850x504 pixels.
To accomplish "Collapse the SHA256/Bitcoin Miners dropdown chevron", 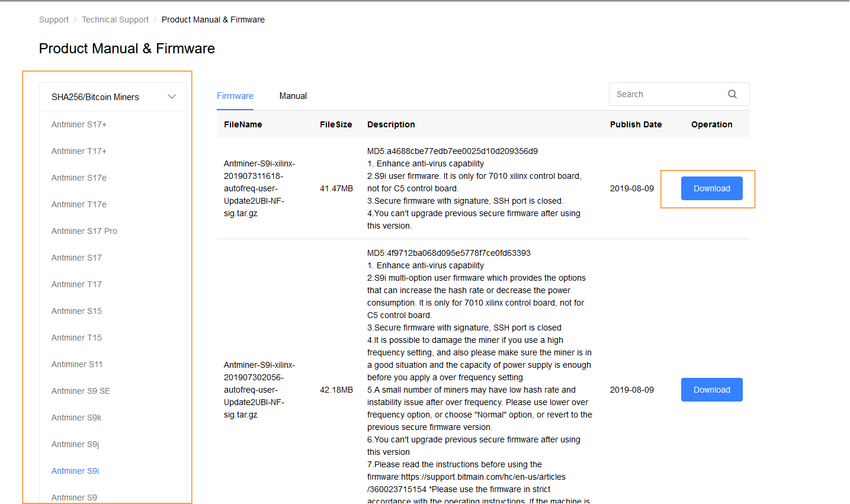I will point(172,97).
